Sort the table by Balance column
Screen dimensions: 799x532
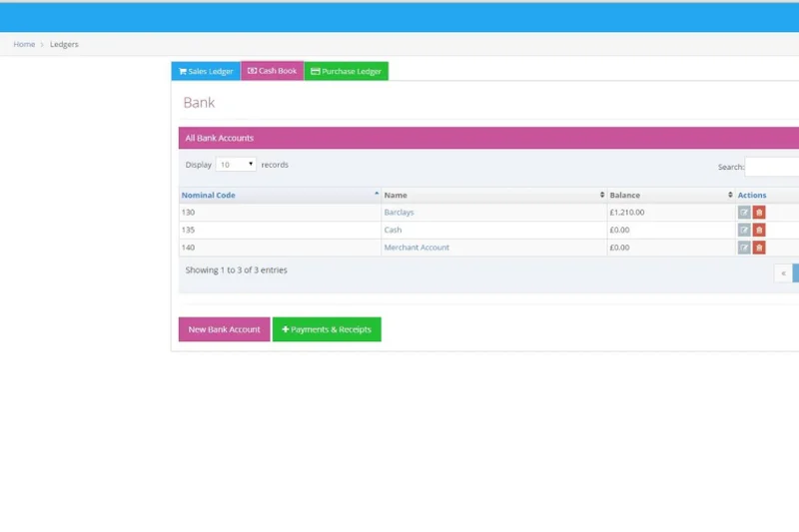(730, 195)
